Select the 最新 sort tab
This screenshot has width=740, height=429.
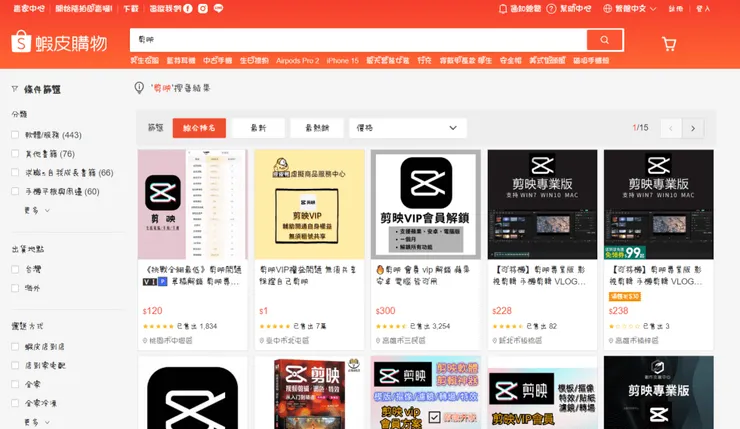[x=258, y=128]
